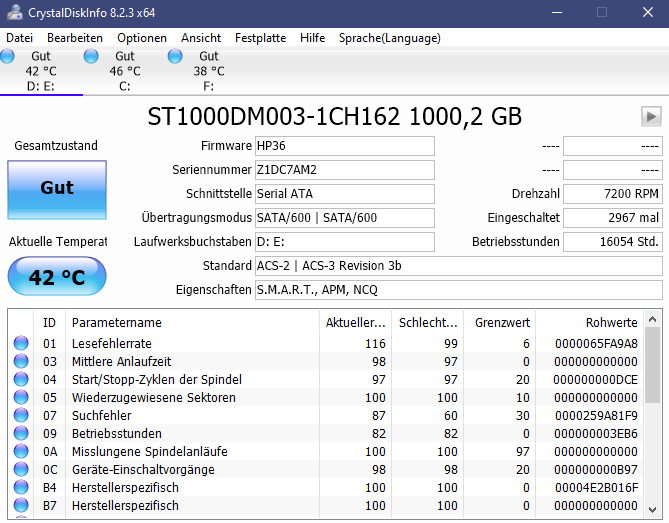This screenshot has width=669, height=523.
Task: Click status orb of Misslungene Spindelanläufe row
Action: coord(21,451)
